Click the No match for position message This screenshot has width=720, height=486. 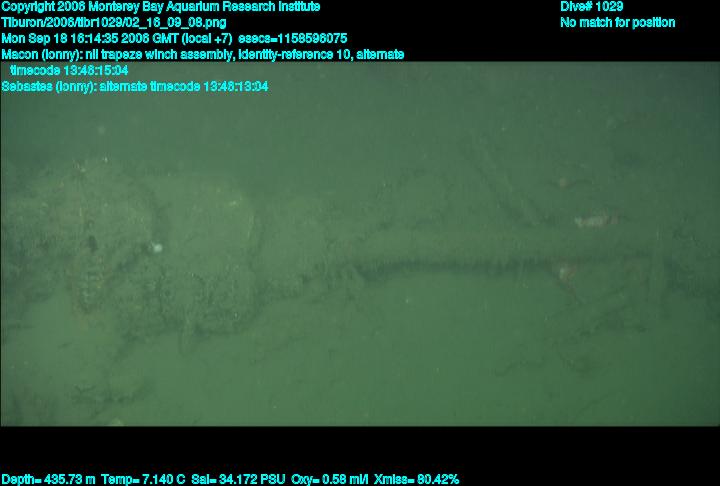(x=617, y=22)
